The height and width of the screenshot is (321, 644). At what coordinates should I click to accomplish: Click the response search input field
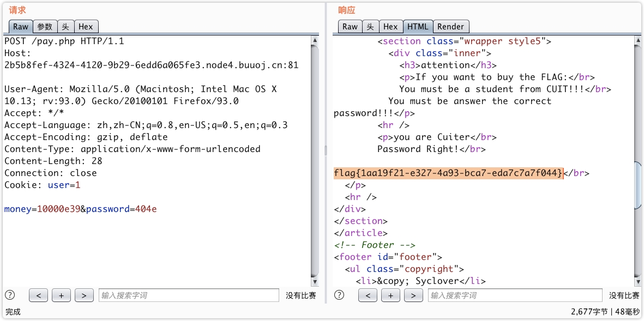tap(515, 295)
